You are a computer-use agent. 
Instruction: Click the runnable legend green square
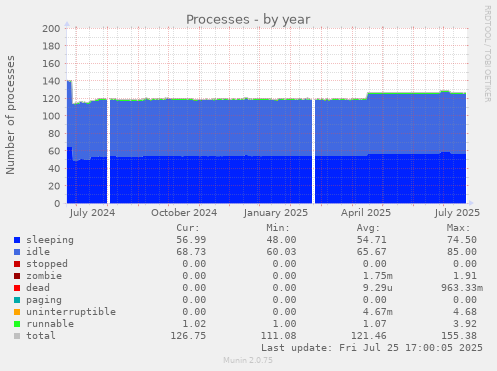tap(17, 324)
